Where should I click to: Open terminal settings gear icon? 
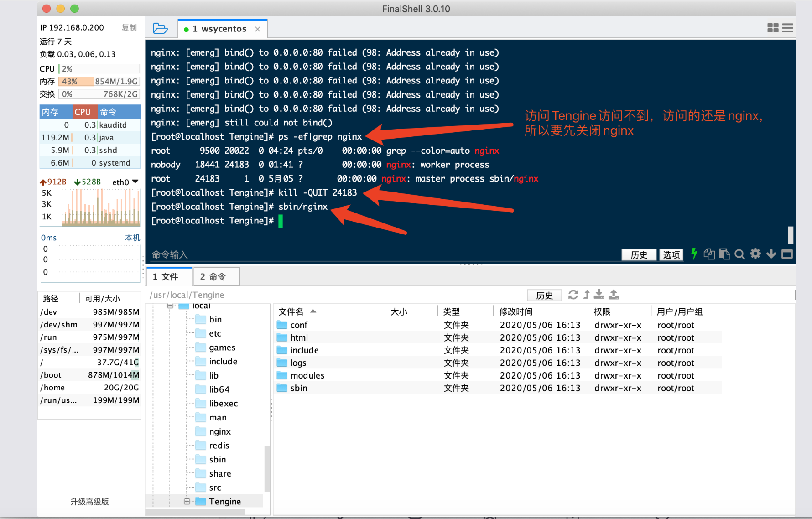click(x=755, y=254)
